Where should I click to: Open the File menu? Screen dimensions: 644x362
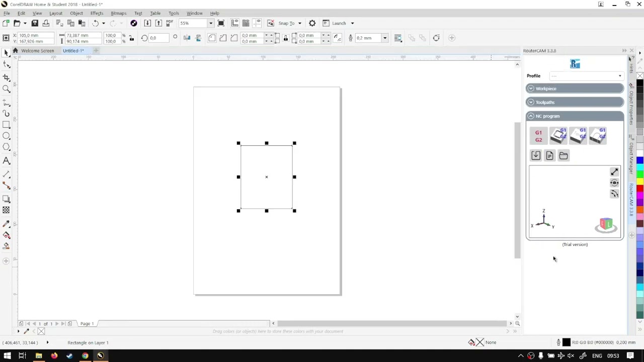[x=7, y=13]
